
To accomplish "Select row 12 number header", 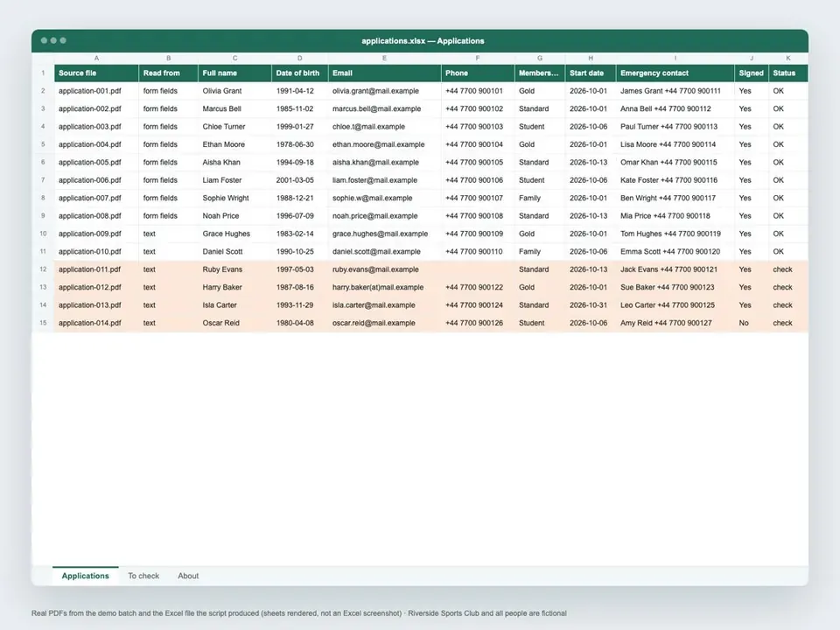I will (x=43, y=269).
